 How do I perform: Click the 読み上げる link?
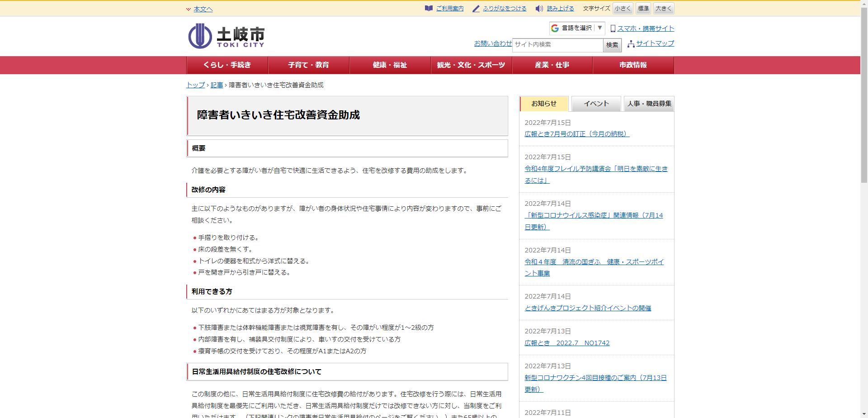tap(560, 9)
